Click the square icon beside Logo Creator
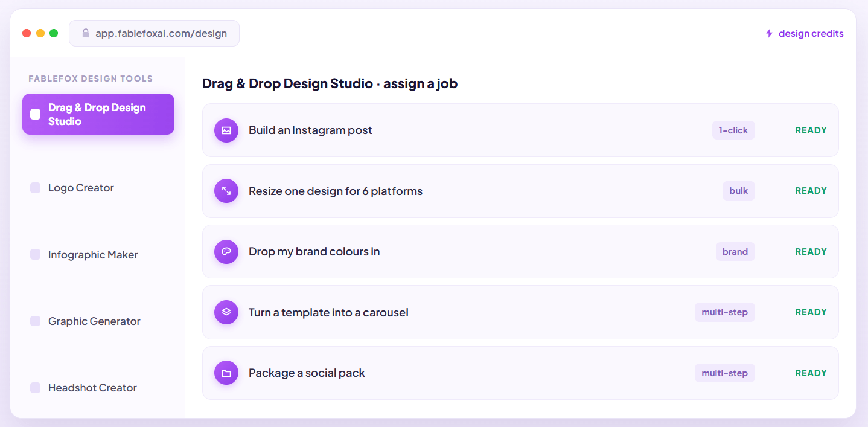This screenshot has height=427, width=868. point(36,188)
